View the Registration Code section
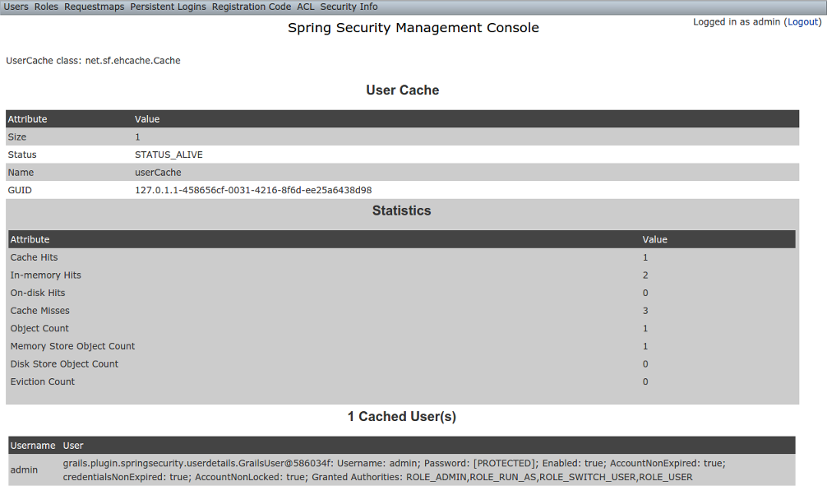 [251, 7]
